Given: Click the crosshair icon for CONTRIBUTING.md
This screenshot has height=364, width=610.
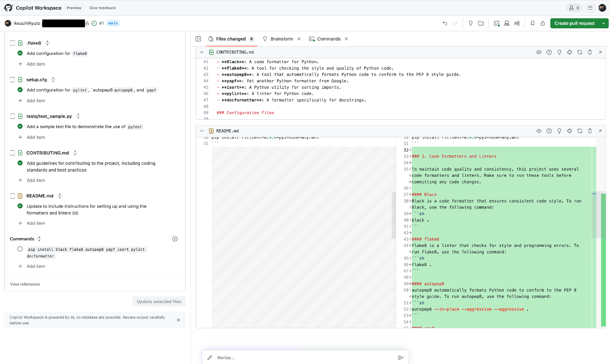Looking at the screenshot, I should point(569,52).
